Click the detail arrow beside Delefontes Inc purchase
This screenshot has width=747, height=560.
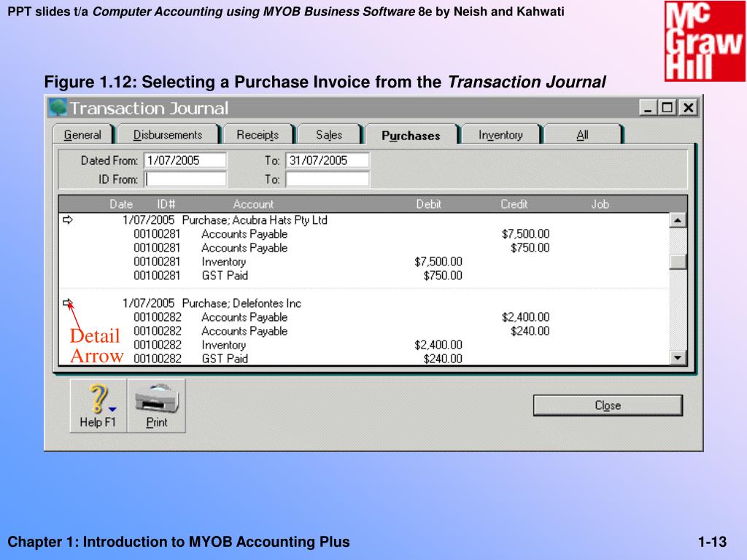pos(68,303)
